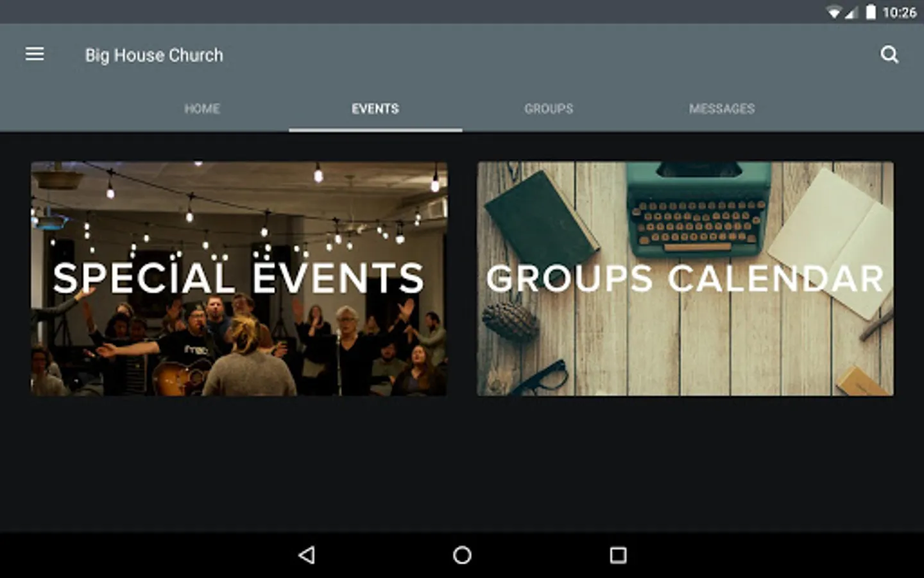Tap the battery status icon

tap(871, 12)
